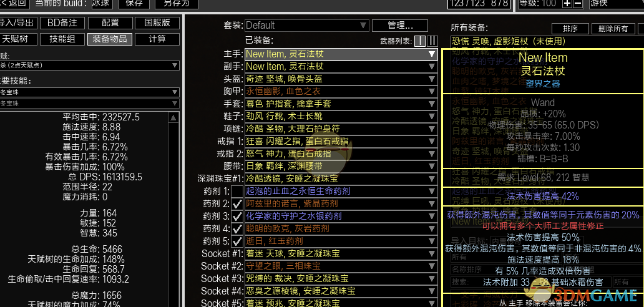Image resolution: width=644 pixels, height=307 pixels.
Task: Open the 戒指 1 slot dropdown
Action: tap(341, 142)
